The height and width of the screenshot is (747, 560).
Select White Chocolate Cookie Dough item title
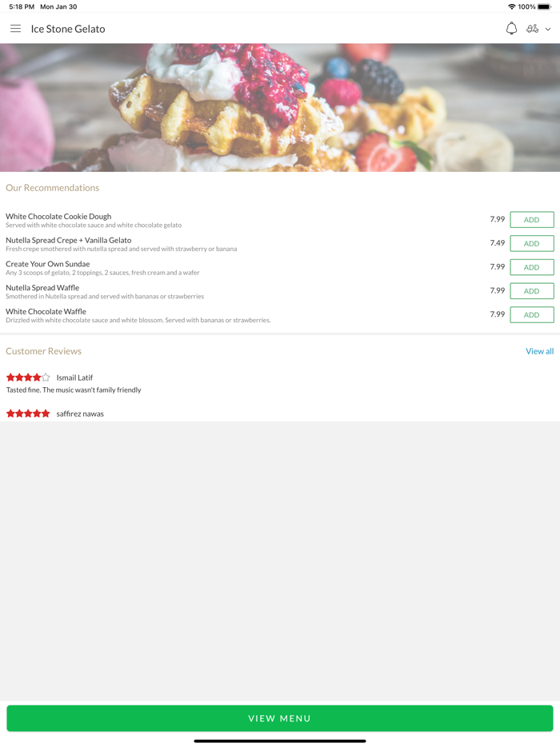click(x=58, y=216)
